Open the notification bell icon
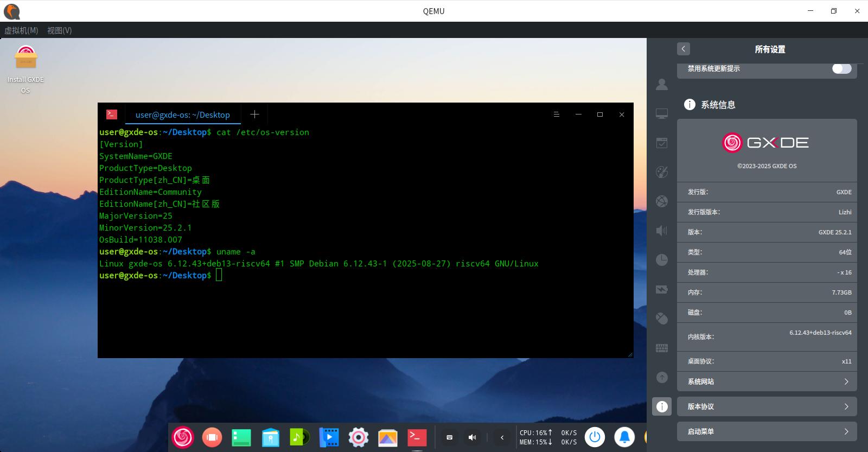Screen dimensions: 868x452 624,437
